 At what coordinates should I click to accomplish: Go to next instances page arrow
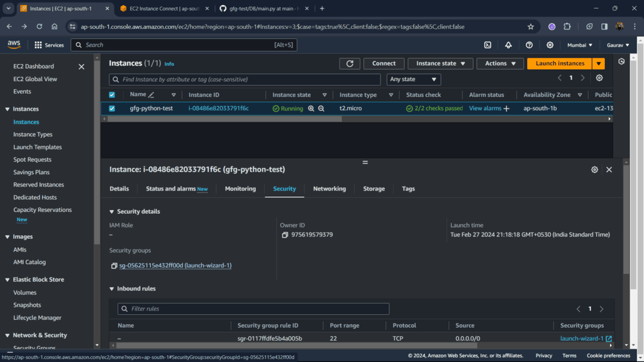tap(582, 78)
